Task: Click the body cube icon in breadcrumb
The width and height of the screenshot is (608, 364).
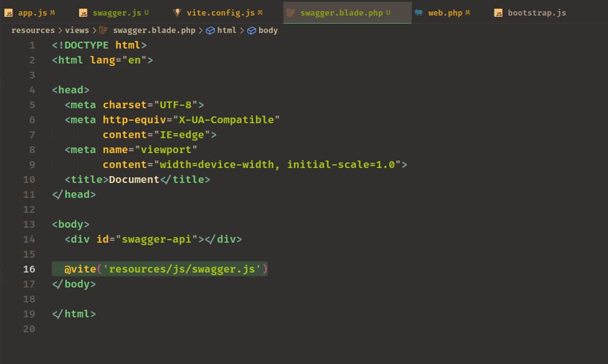Action: [252, 30]
